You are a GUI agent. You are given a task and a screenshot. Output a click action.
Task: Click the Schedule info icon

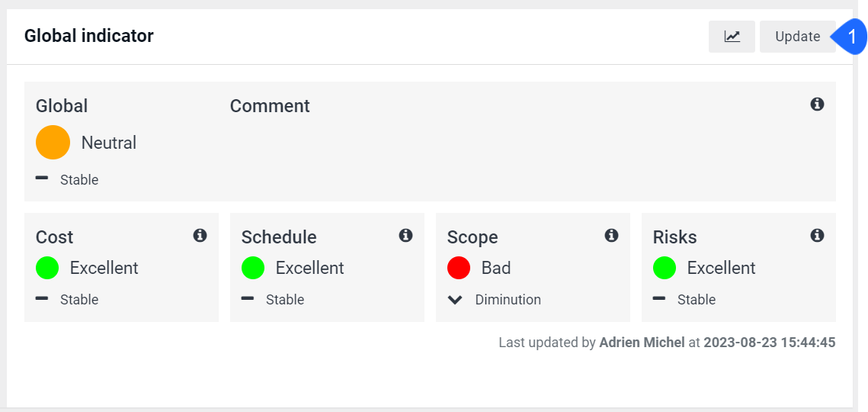405,235
